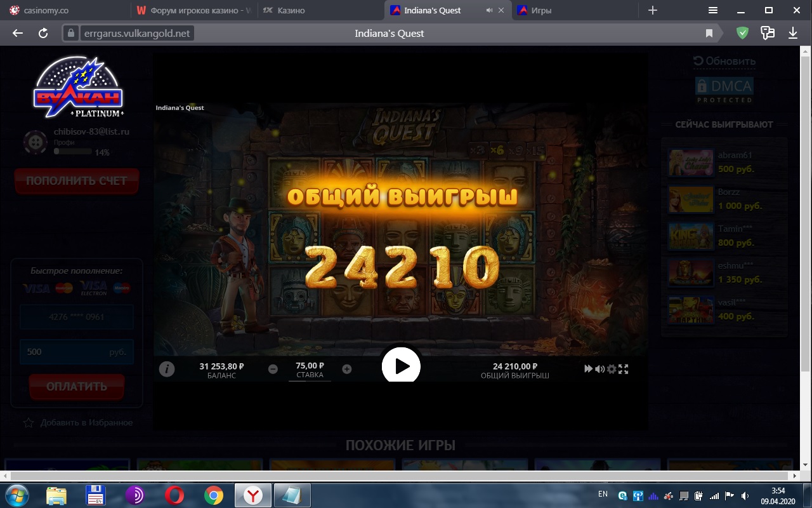Mute audio on the Indiana's Quest tab

pos(489,10)
